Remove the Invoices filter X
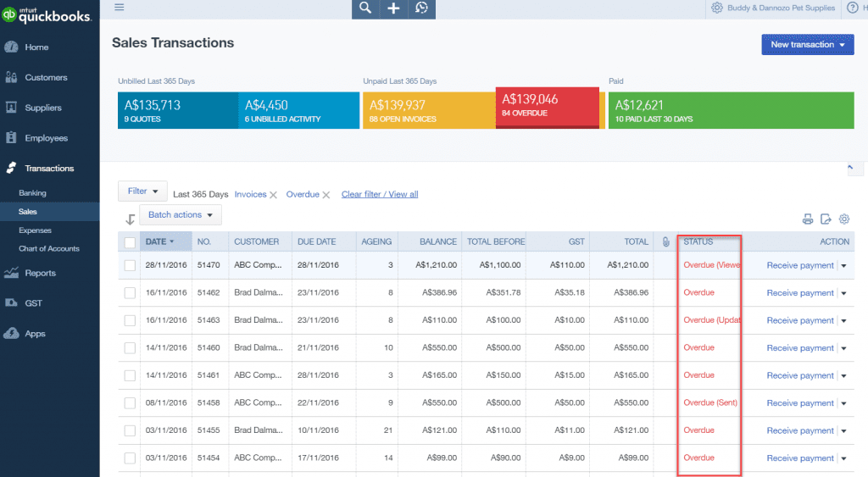This screenshot has width=868, height=477. point(273,195)
